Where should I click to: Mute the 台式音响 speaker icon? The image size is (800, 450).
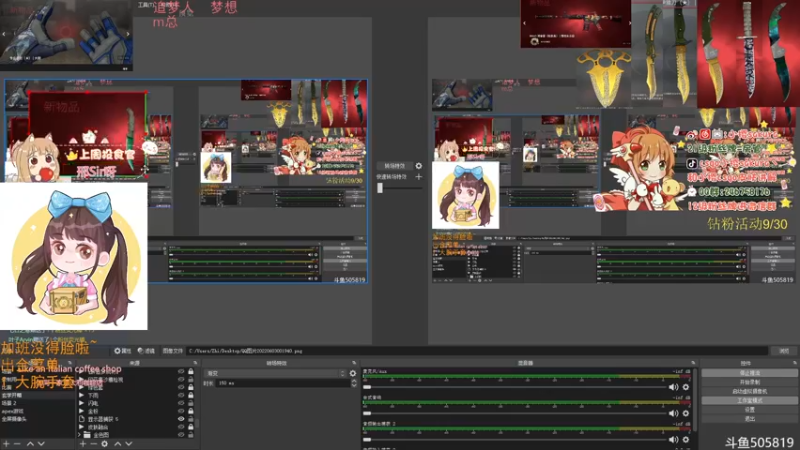(x=673, y=413)
